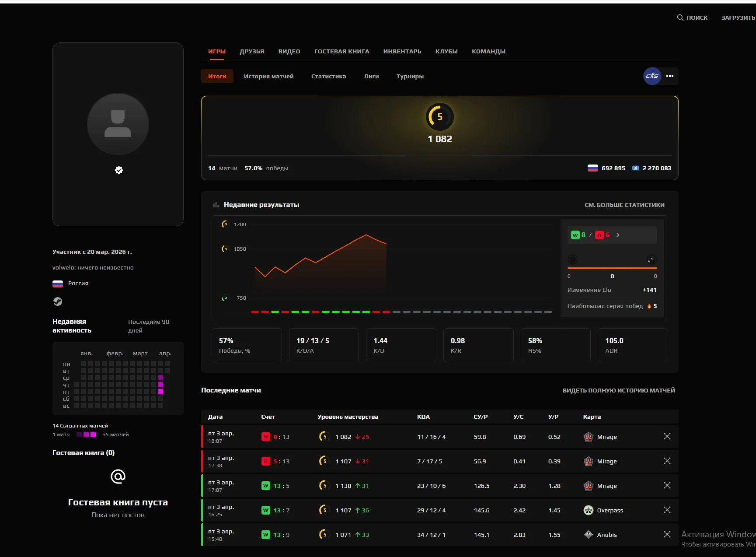Click the profile avatar placeholder
Screen dimensions: 756x557
click(x=118, y=124)
